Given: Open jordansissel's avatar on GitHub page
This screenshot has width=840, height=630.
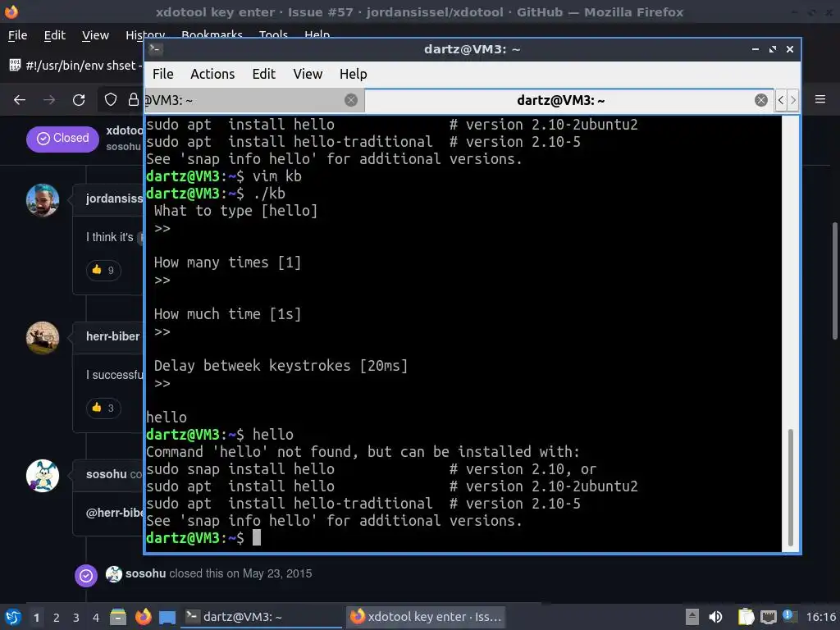Looking at the screenshot, I should click(43, 200).
